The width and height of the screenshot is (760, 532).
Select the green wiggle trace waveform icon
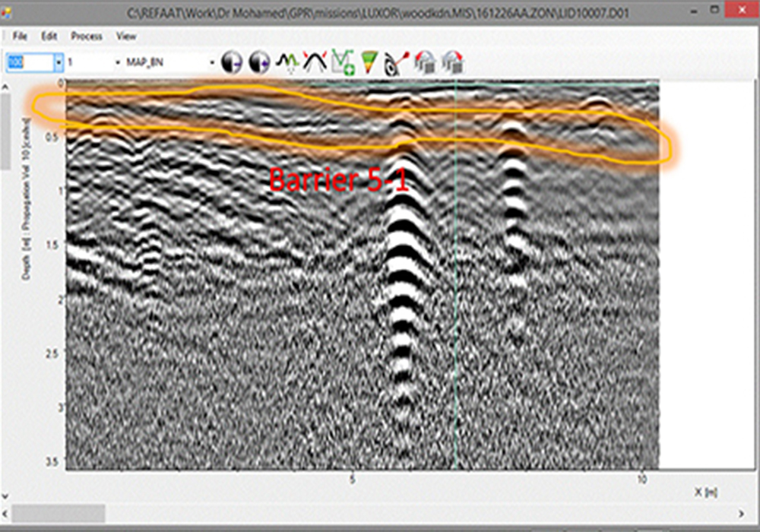pos(287,62)
